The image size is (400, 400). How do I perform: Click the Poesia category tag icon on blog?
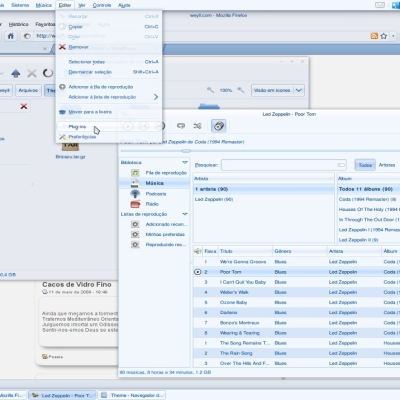[x=45, y=357]
